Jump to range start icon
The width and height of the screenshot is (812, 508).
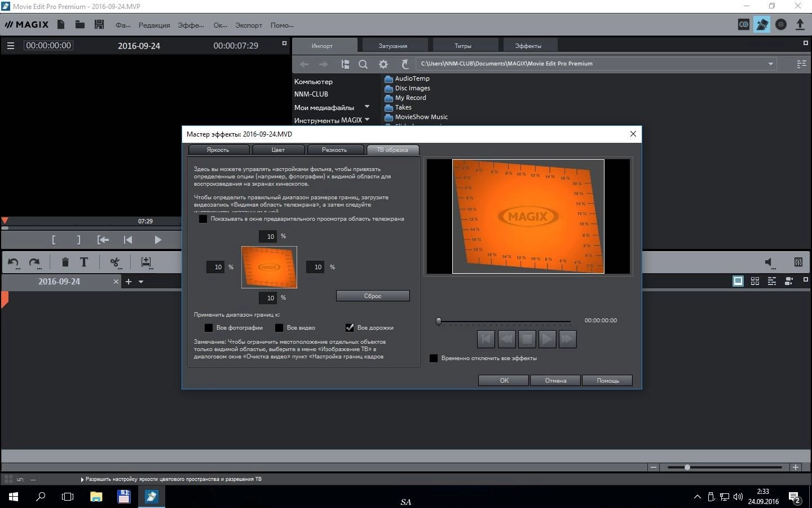103,240
